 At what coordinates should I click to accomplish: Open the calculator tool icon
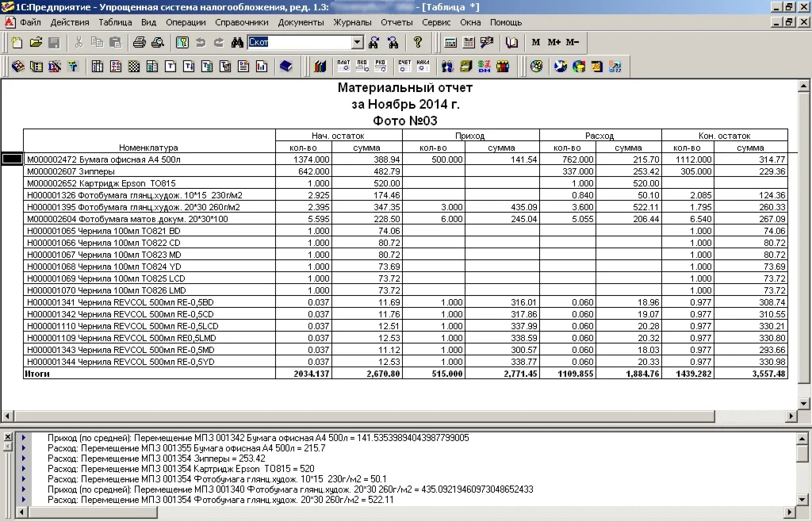(x=450, y=42)
